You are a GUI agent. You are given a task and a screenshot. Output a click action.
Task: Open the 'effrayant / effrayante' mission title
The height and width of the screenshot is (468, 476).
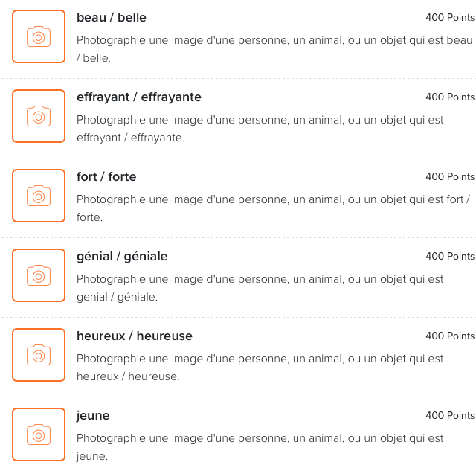pos(139,97)
